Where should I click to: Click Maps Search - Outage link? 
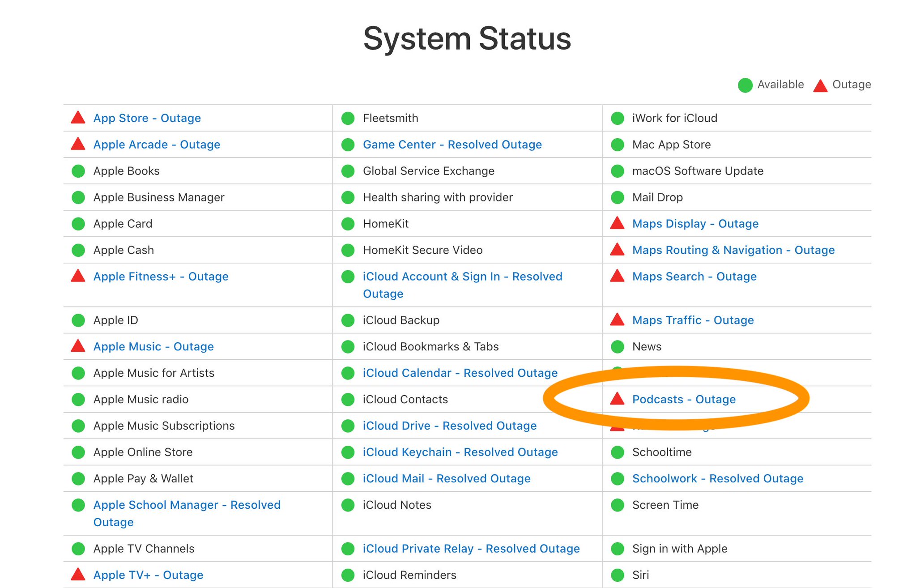(x=694, y=277)
